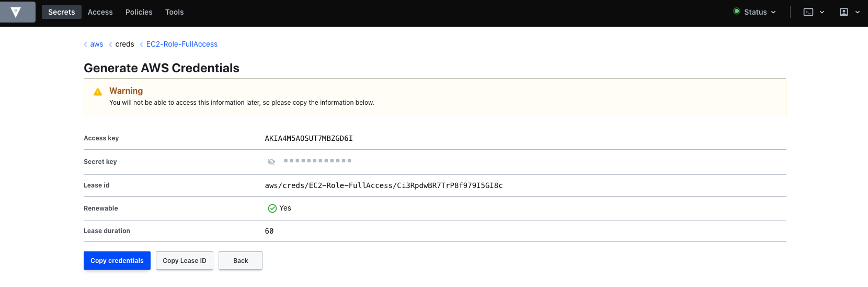The image size is (868, 287).
Task: Click the Copy Lease ID button
Action: tap(185, 261)
